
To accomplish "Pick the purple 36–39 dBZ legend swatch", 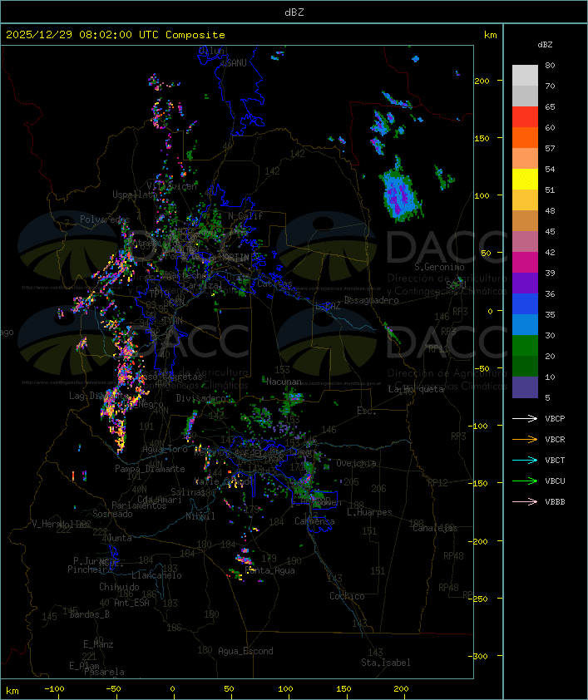I will [x=525, y=283].
